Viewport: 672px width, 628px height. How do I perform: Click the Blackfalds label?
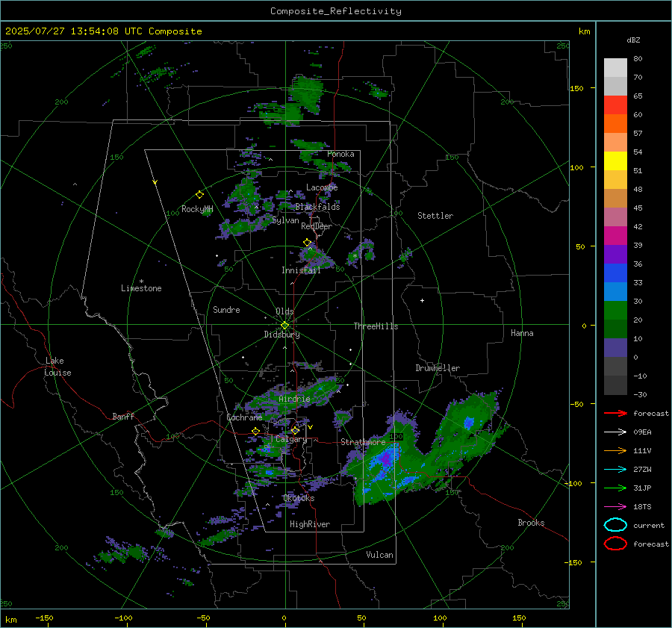[x=317, y=207]
